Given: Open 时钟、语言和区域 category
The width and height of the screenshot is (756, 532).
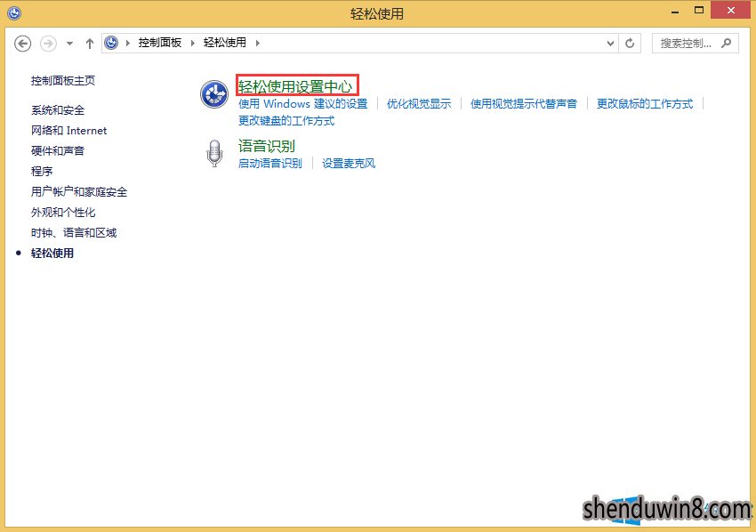Looking at the screenshot, I should [74, 233].
